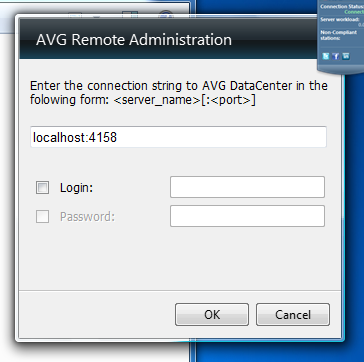The image size is (364, 362).
Task: Click the connection string instruction text
Action: point(179,93)
